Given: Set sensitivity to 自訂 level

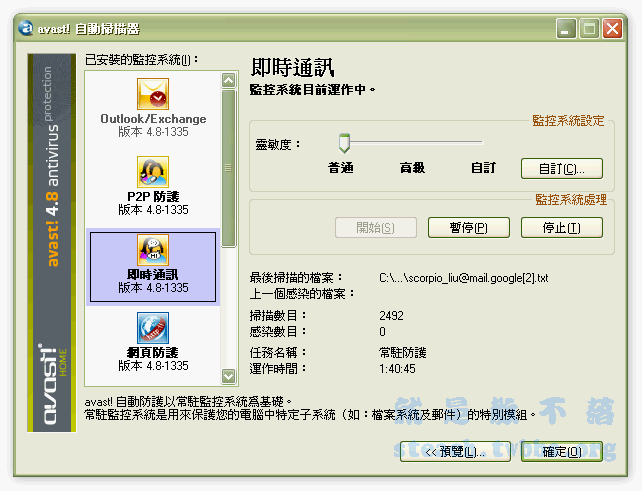Looking at the screenshot, I should tap(483, 167).
